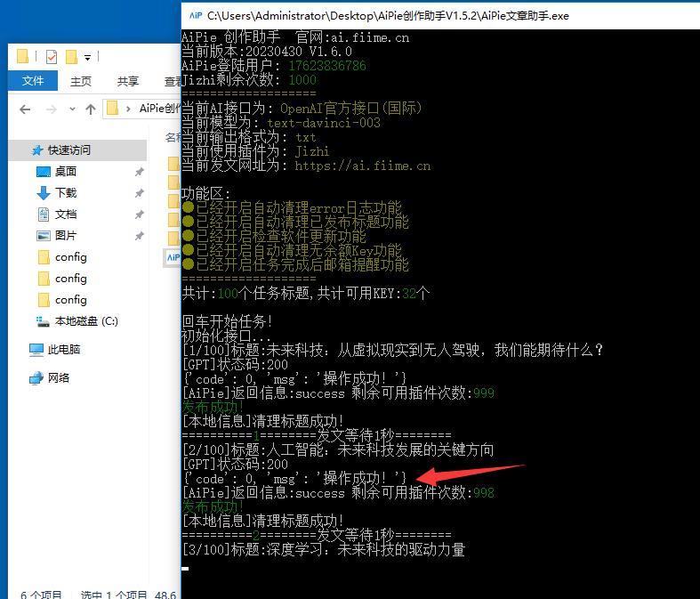
Task: Go up one folder level arrow
Action: point(91,109)
